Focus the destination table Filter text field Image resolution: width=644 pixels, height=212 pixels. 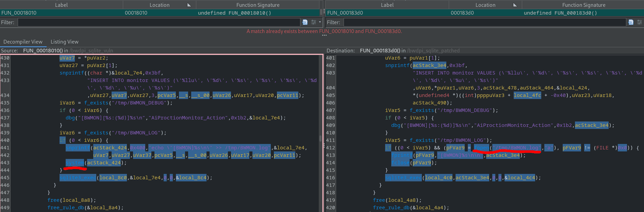pos(485,22)
